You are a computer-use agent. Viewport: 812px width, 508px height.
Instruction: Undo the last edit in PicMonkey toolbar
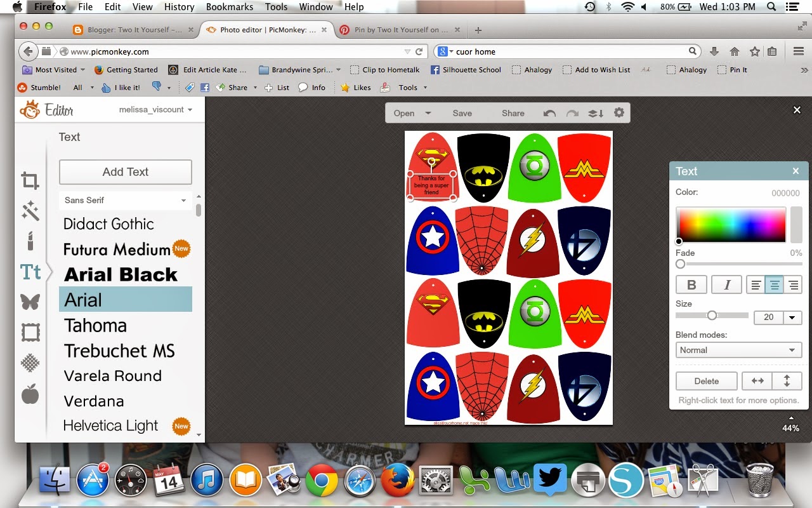(x=549, y=113)
